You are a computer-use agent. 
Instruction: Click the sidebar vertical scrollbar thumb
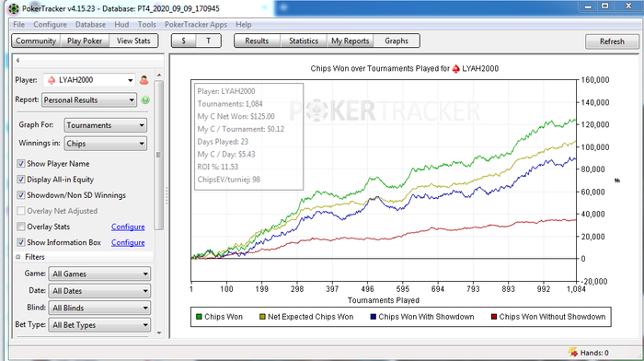coord(159,155)
